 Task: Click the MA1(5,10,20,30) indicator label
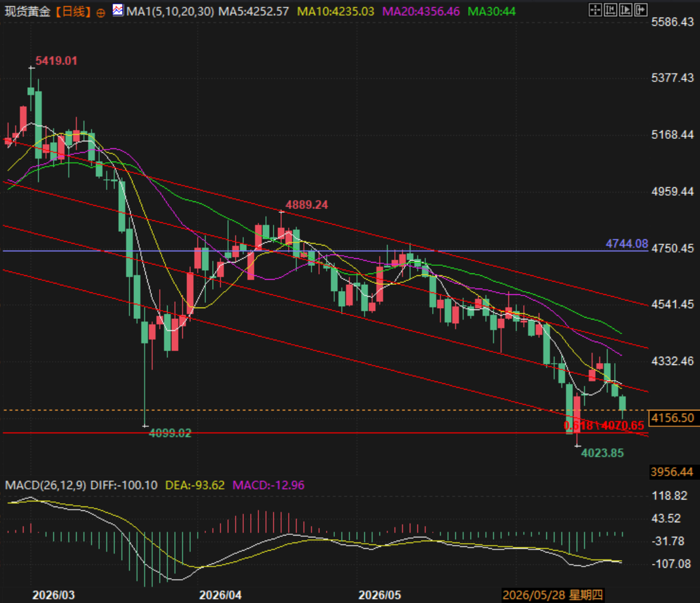click(x=170, y=11)
